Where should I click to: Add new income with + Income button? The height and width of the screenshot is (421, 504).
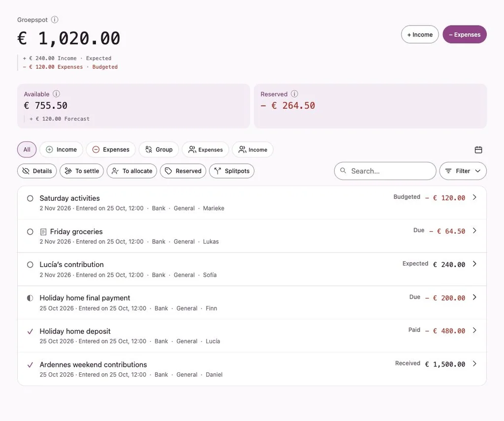coord(420,34)
